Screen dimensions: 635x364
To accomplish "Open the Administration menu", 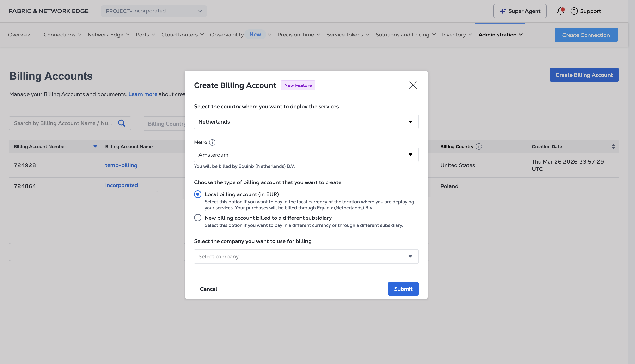I will 500,35.
